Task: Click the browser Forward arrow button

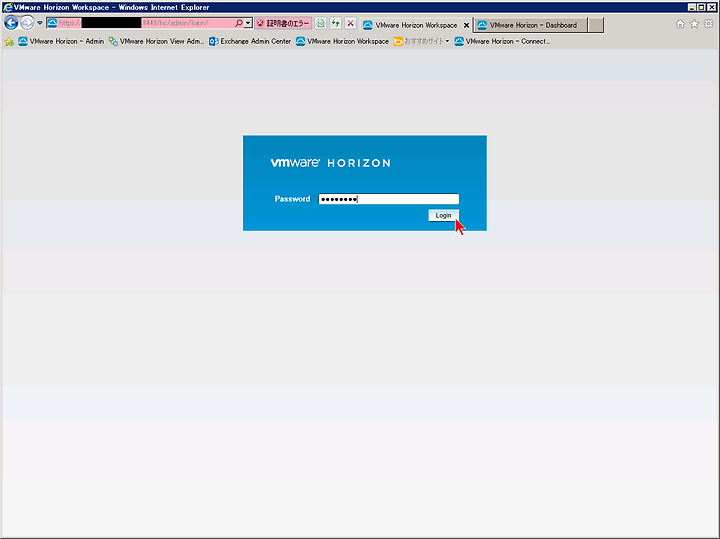Action: (x=27, y=22)
